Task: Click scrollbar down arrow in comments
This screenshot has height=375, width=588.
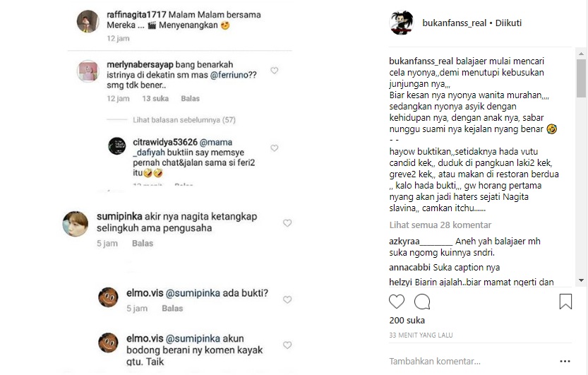Action: (581, 280)
